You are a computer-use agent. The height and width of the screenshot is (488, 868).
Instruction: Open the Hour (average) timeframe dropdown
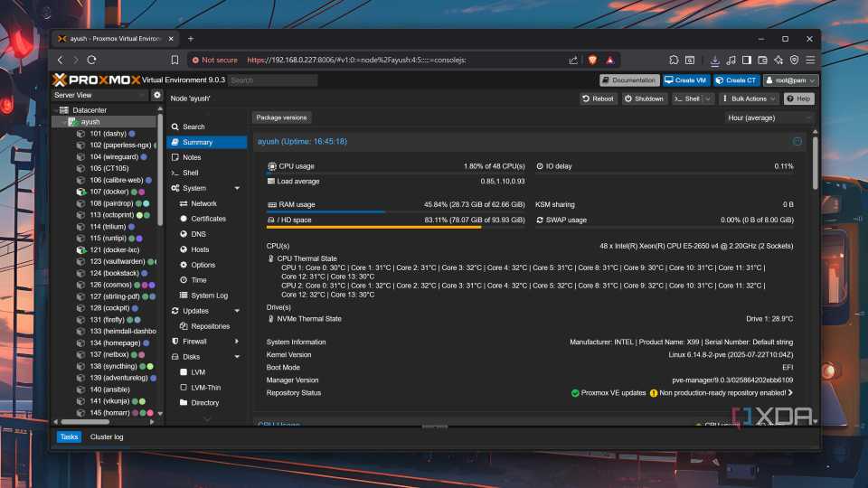pyautogui.click(x=769, y=117)
